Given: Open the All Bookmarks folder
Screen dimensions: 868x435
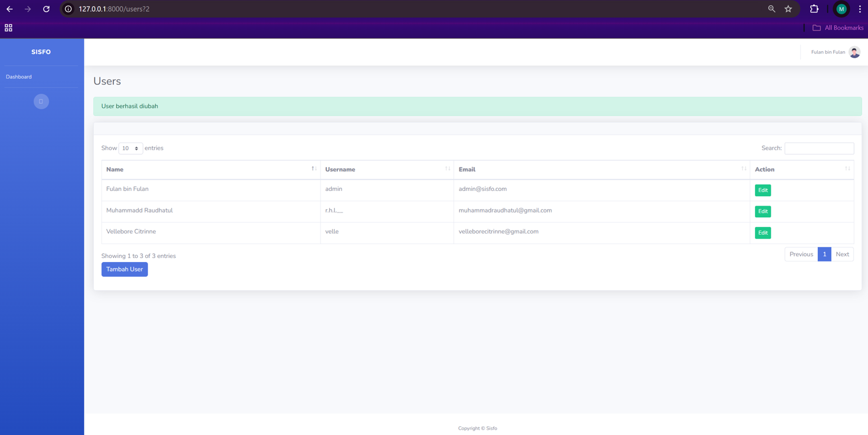Looking at the screenshot, I should 838,28.
